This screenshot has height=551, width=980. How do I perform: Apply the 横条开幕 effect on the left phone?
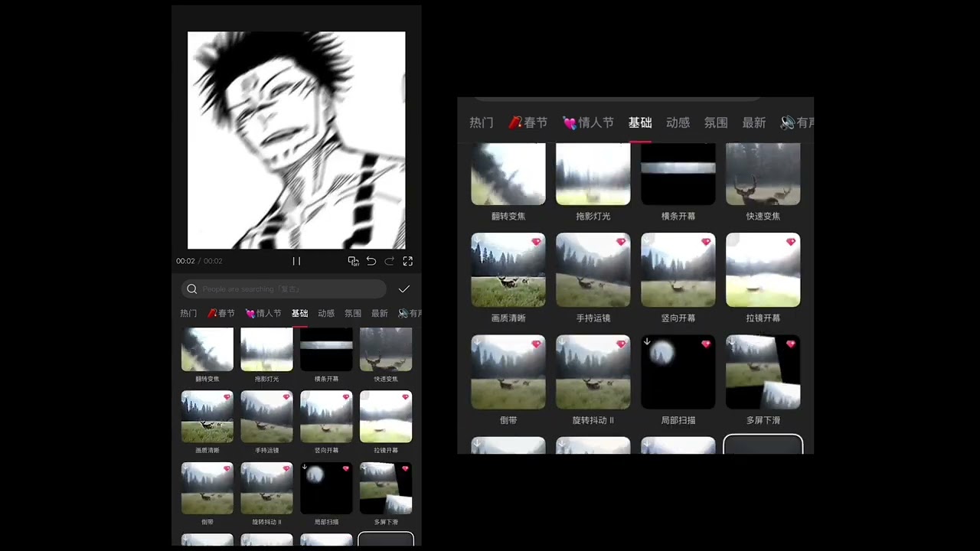click(x=326, y=350)
